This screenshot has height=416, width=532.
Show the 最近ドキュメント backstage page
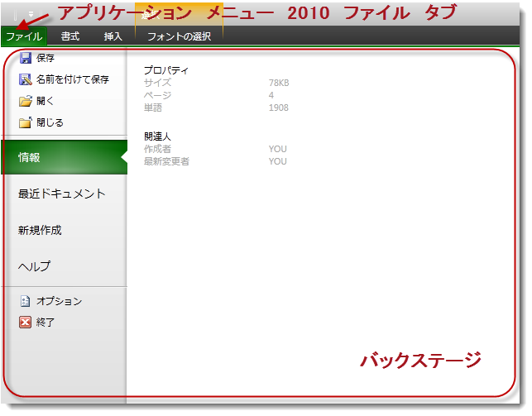click(63, 194)
